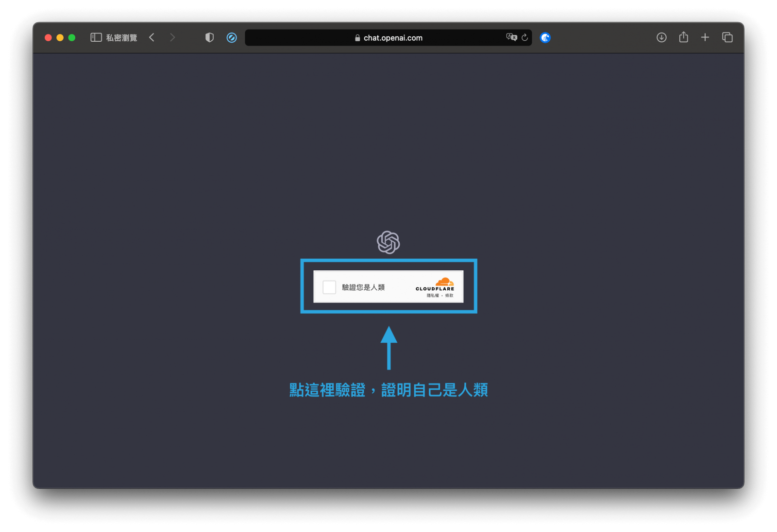Click the chat.openai.com address bar
Image resolution: width=777 pixels, height=532 pixels.
point(388,37)
